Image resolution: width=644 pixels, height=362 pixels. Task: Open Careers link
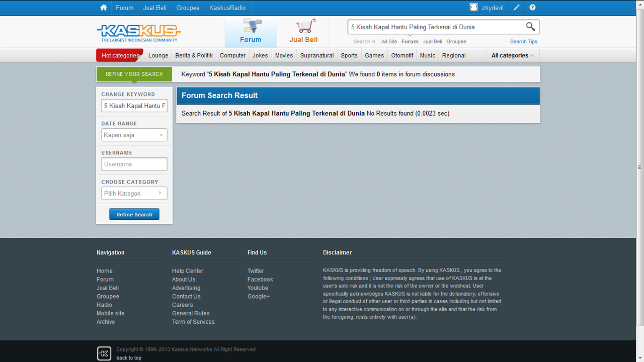coord(183,305)
